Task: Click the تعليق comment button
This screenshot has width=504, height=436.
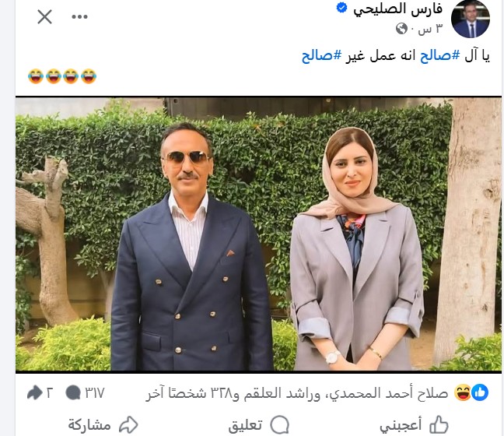Action: click(258, 425)
